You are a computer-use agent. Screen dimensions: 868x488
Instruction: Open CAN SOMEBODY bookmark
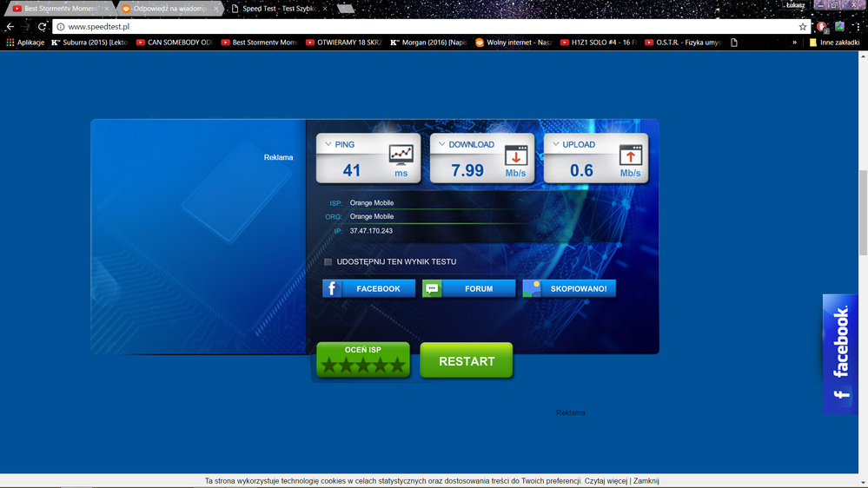[x=175, y=42]
